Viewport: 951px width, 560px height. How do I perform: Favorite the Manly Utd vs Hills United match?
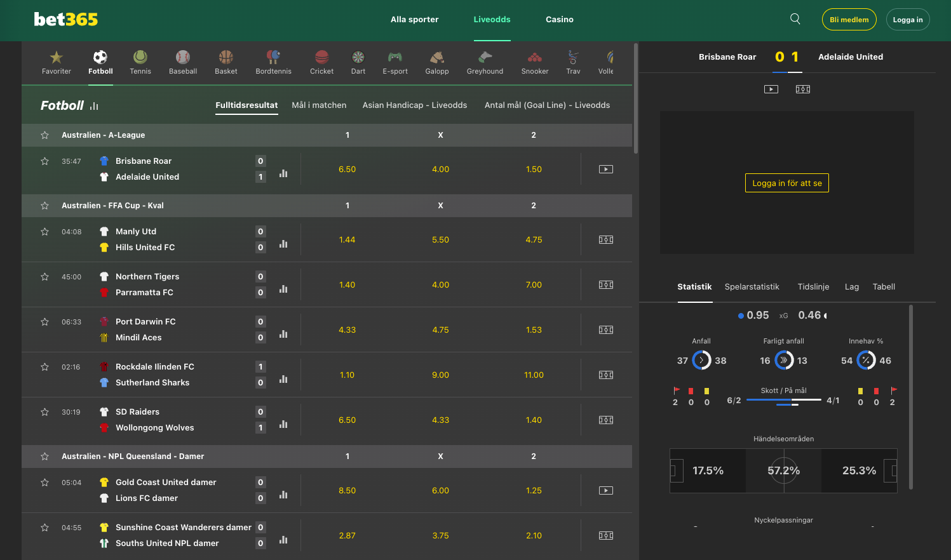click(x=44, y=231)
